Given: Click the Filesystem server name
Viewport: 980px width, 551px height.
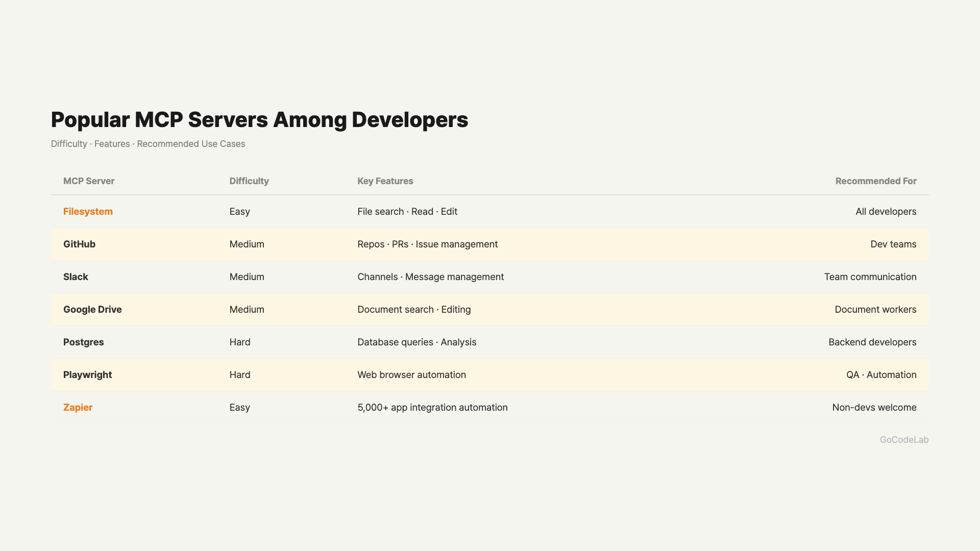Looking at the screenshot, I should [88, 211].
